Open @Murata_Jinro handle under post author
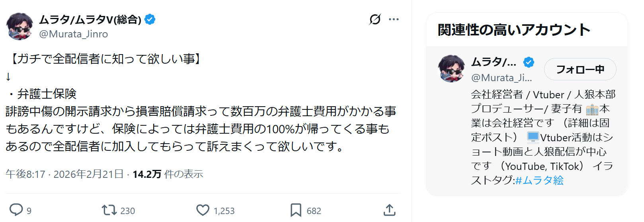 click(x=74, y=34)
